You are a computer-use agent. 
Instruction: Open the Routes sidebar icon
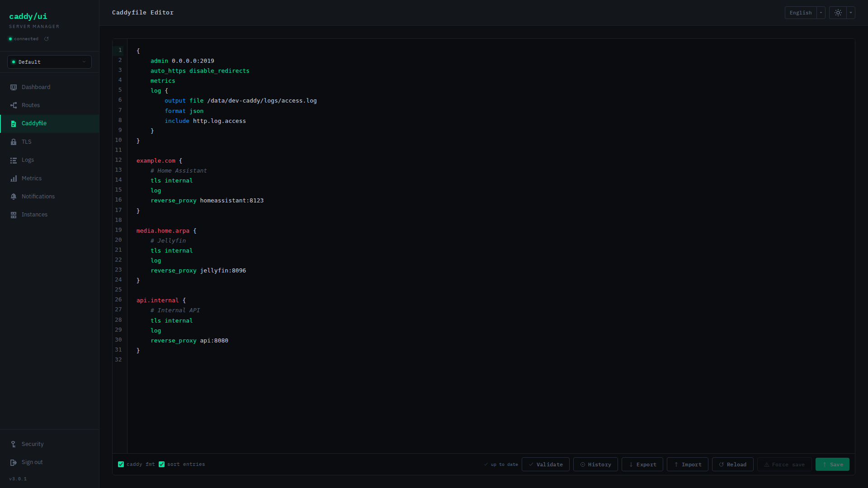click(14, 105)
